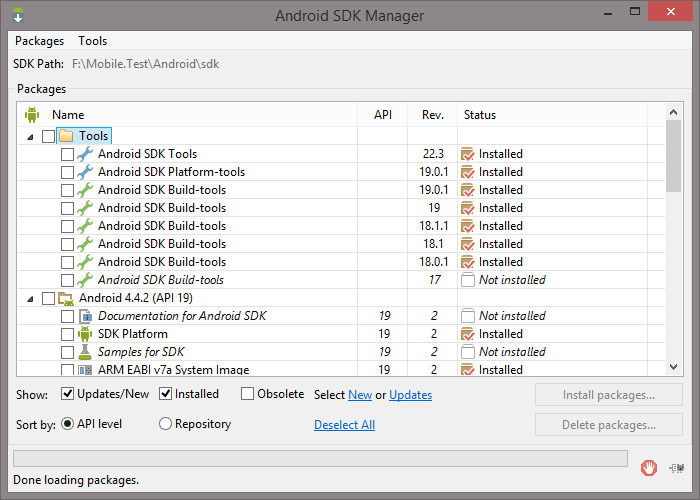Click the Documentation for Android SDK icon
Screen dimensions: 700x500
click(x=85, y=316)
